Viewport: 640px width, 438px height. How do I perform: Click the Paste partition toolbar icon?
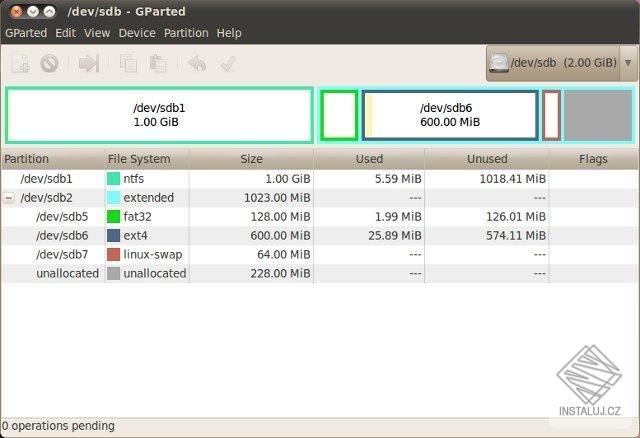(158, 64)
